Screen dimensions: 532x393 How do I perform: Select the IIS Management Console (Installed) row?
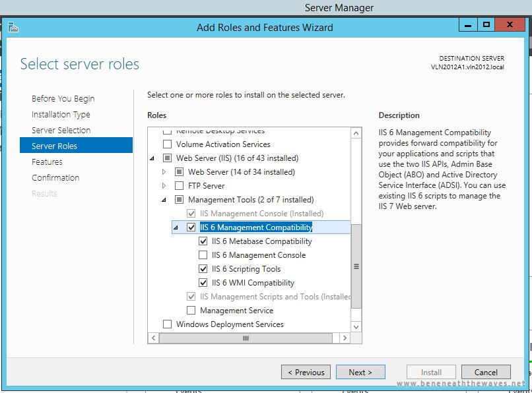(x=261, y=214)
